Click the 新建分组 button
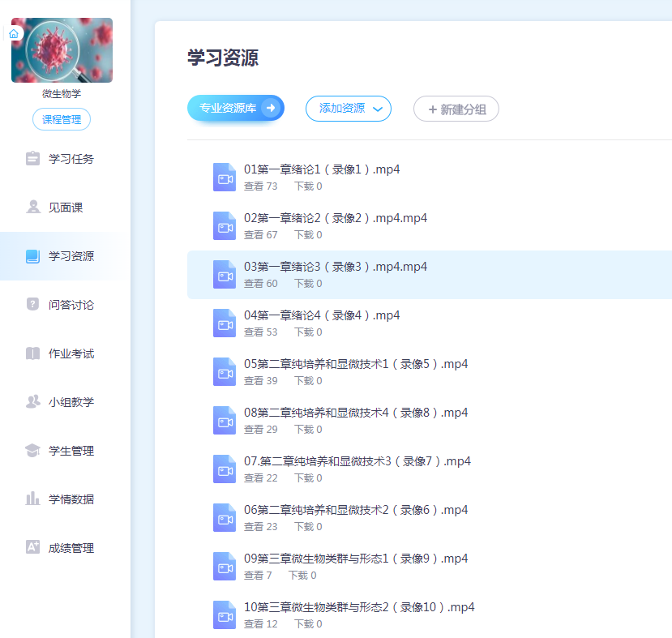The height and width of the screenshot is (638, 672). [456, 109]
